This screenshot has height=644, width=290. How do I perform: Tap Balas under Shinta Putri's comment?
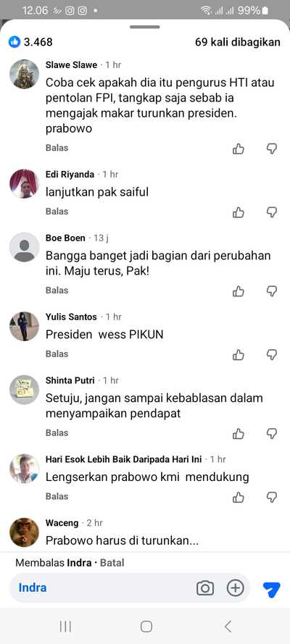[57, 433]
